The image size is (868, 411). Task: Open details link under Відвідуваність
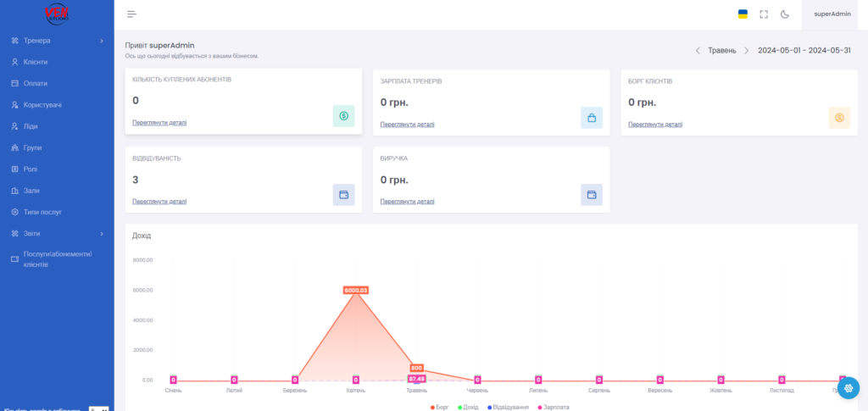[x=159, y=202]
